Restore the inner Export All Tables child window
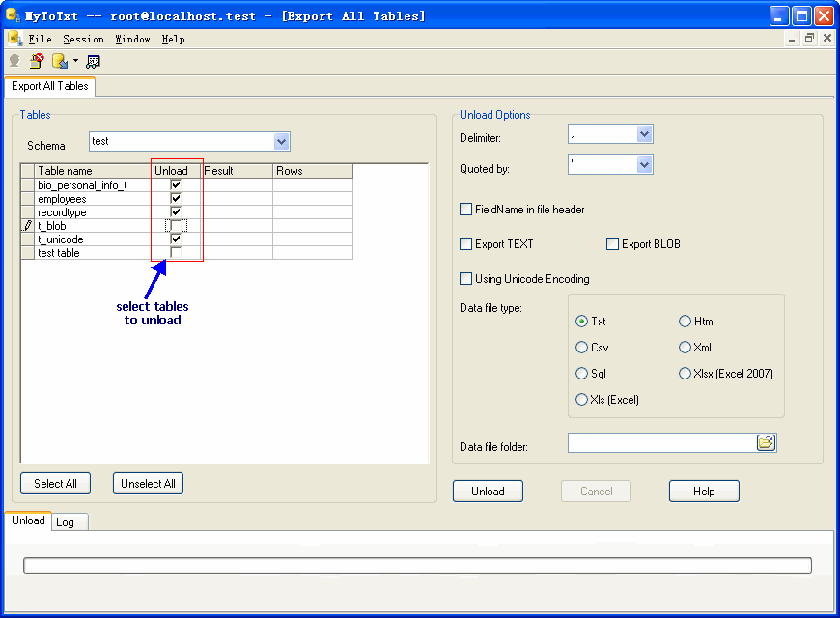Screen dimensions: 840x618 pos(809,38)
